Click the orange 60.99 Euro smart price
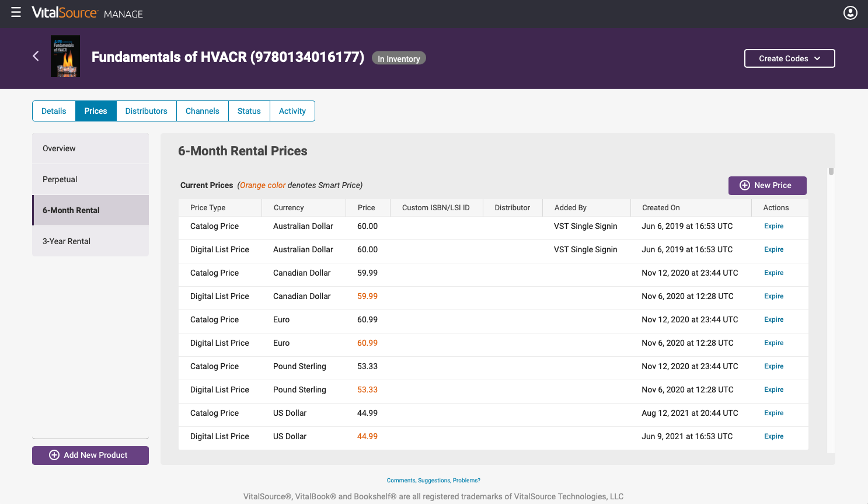The height and width of the screenshot is (504, 868). [x=367, y=343]
